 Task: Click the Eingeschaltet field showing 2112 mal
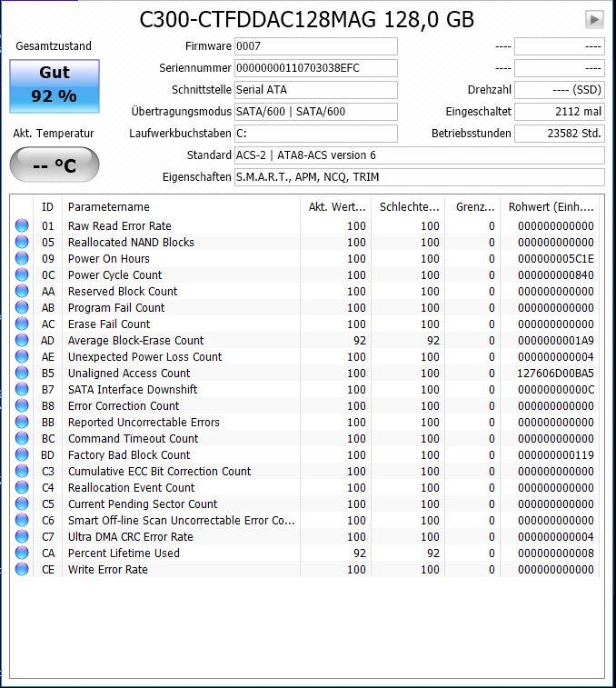coord(560,112)
